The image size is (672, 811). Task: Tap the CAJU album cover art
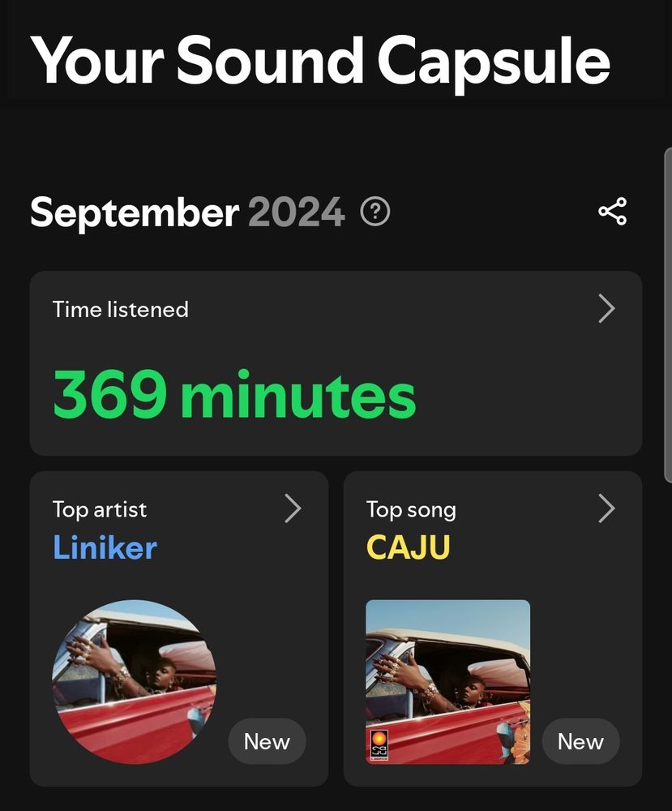tap(447, 682)
